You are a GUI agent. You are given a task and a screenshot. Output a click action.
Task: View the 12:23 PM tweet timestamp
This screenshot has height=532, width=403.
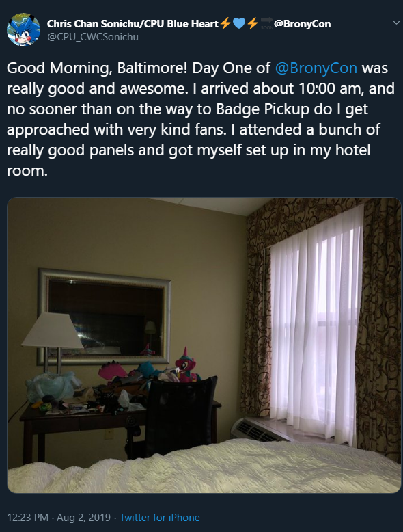click(x=28, y=518)
